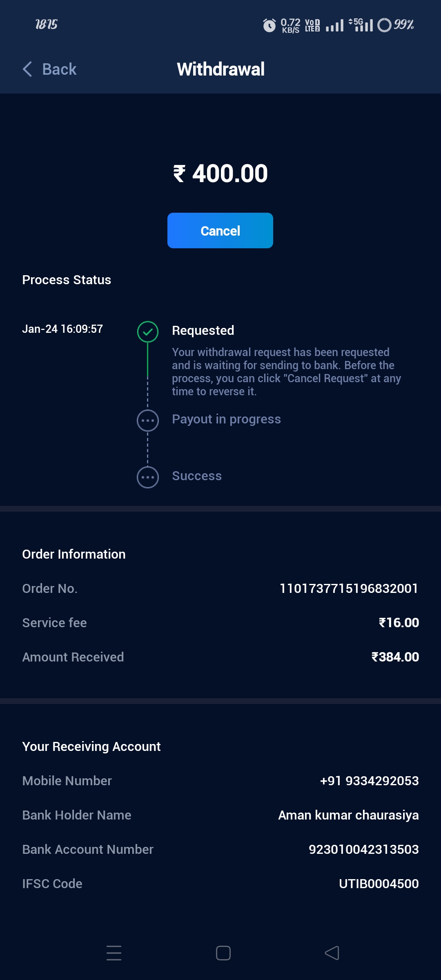Tap the bank account number value
The image size is (441, 980).
coord(363,849)
